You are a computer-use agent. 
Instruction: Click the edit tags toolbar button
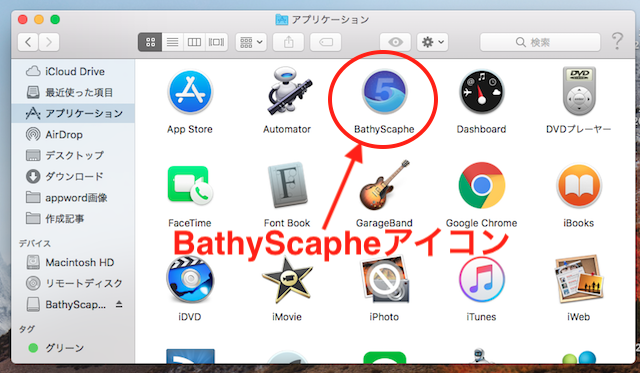tap(326, 42)
